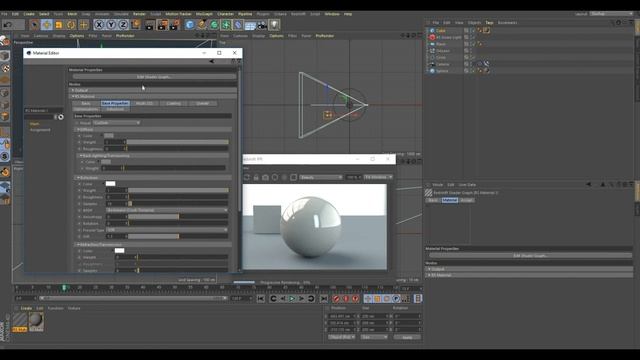Toggle Position keyframe recording
This screenshot has height=360, width=640.
click(x=368, y=299)
